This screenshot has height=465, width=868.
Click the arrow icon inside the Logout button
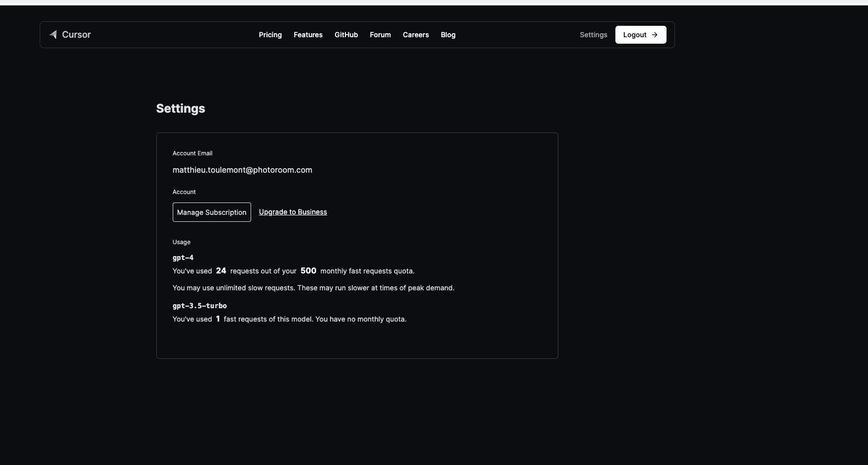(x=655, y=35)
